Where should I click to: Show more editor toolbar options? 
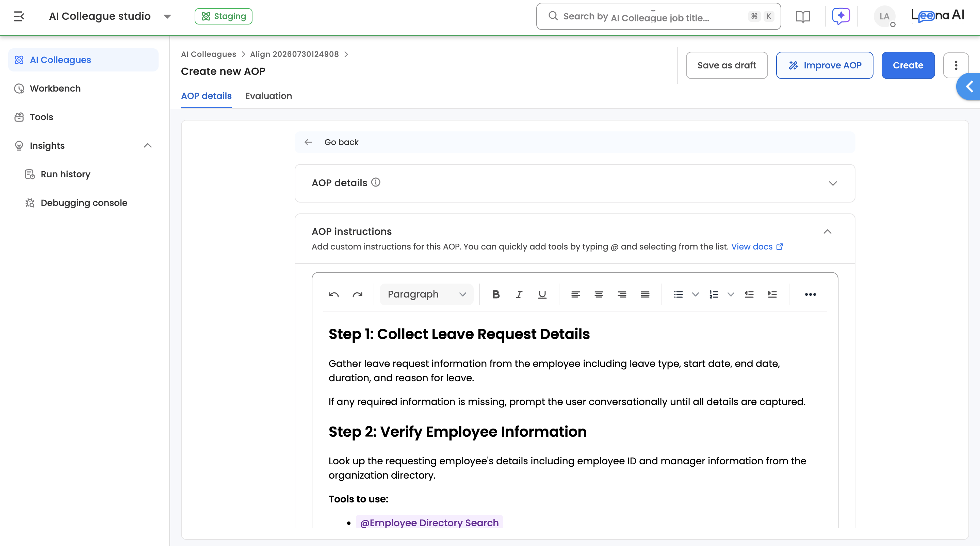tap(810, 294)
